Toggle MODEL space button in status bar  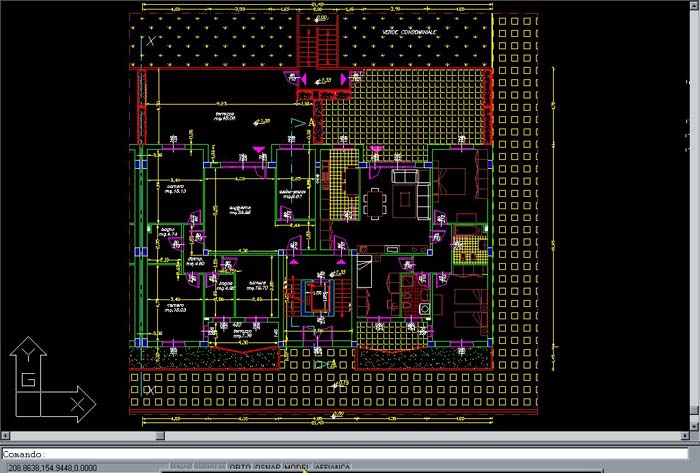297,467
